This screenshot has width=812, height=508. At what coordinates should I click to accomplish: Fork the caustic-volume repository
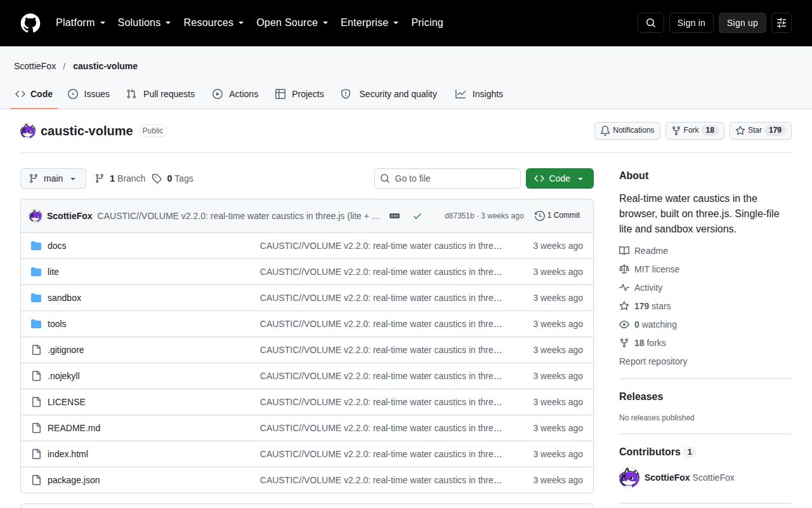tap(695, 130)
